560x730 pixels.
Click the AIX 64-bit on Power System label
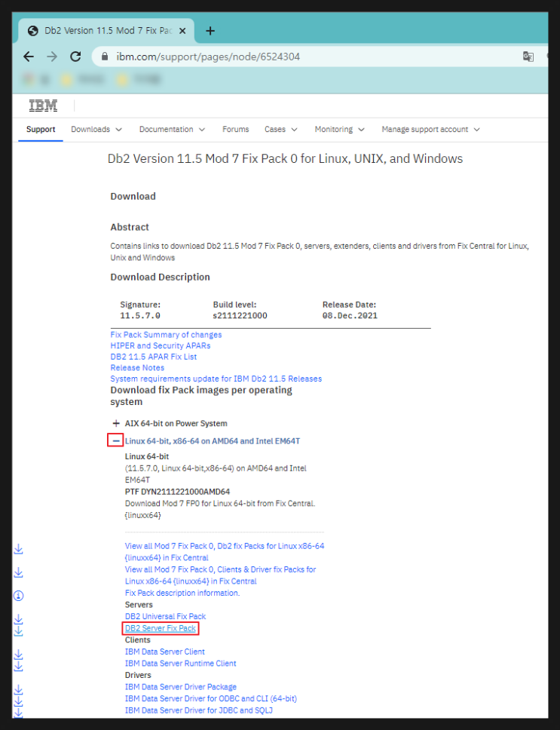click(176, 423)
